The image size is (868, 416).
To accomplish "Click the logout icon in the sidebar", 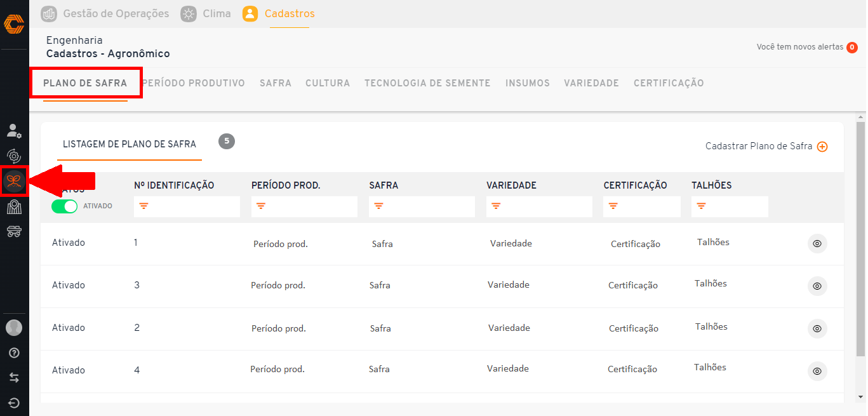I will [x=14, y=403].
